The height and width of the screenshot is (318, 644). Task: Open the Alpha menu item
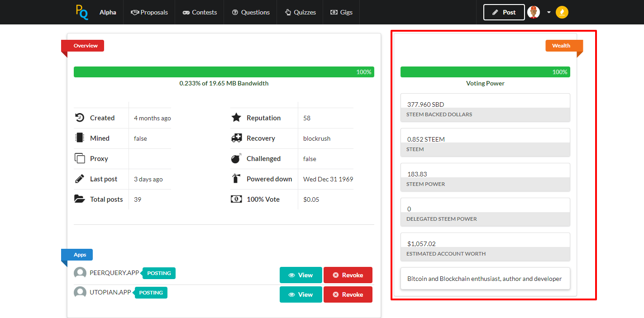[x=108, y=12]
